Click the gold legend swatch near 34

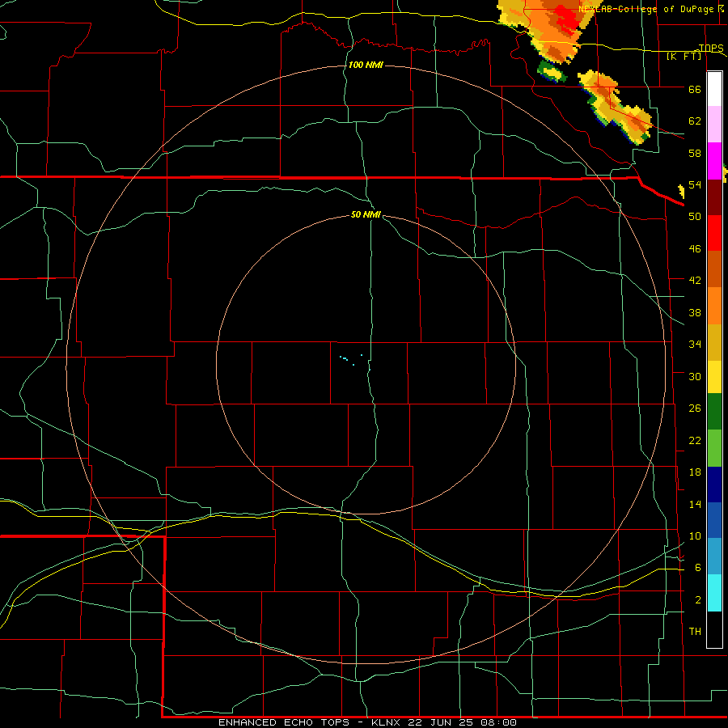[714, 342]
